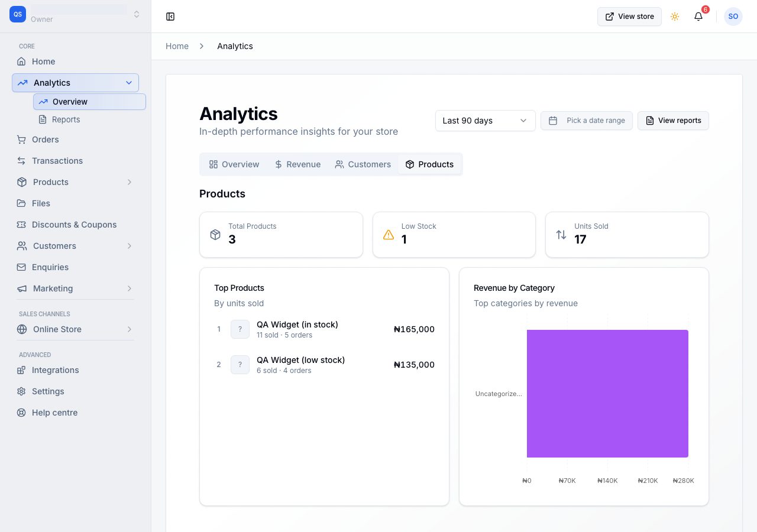
Task: Expand the Marketing sidebar chevron
Action: coord(130,288)
